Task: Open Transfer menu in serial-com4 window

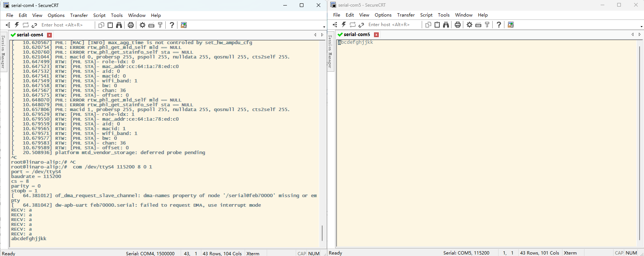Action: click(x=79, y=15)
